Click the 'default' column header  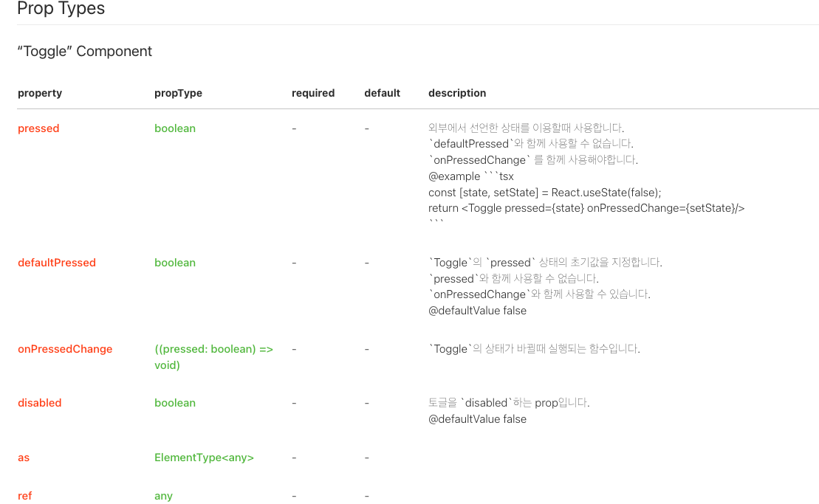[x=382, y=93]
